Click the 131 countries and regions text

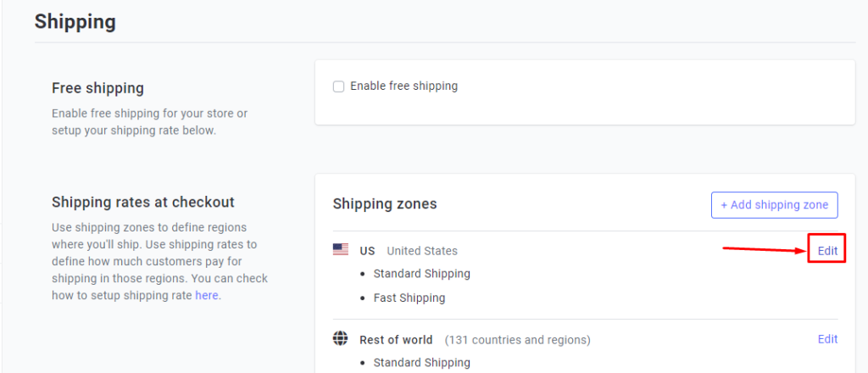tap(518, 339)
